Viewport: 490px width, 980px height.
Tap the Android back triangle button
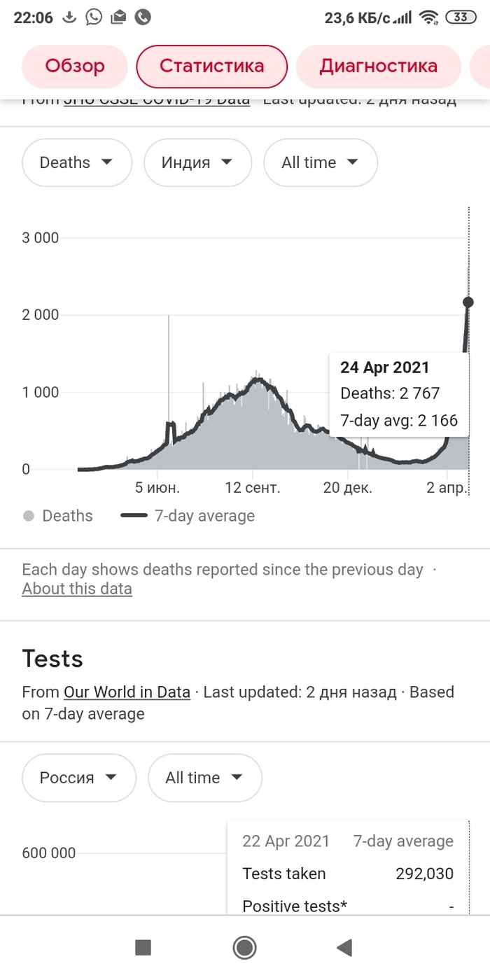point(344,948)
